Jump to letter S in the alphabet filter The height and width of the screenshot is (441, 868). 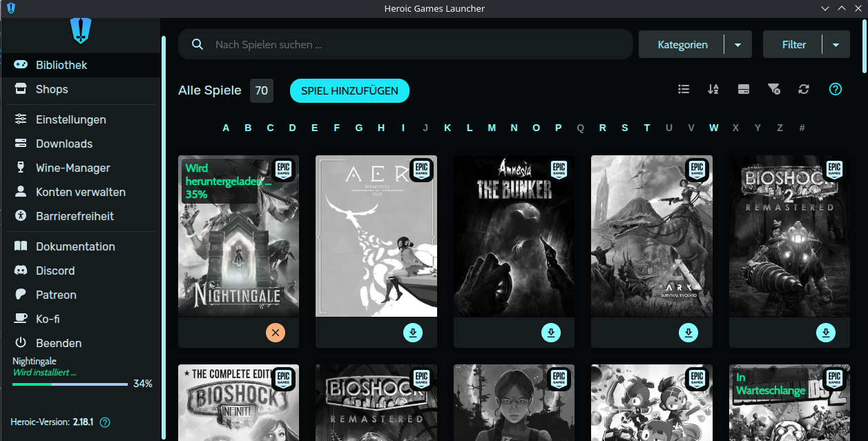pyautogui.click(x=625, y=128)
